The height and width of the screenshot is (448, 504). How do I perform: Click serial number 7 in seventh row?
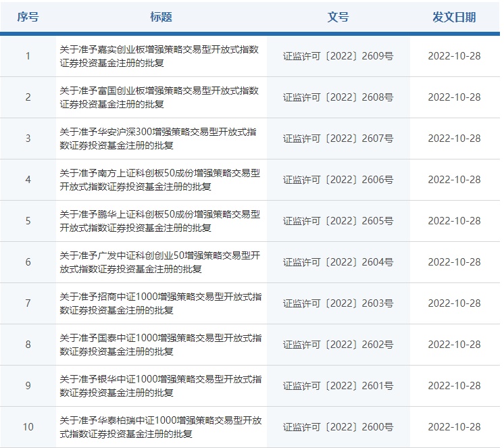pyautogui.click(x=28, y=303)
